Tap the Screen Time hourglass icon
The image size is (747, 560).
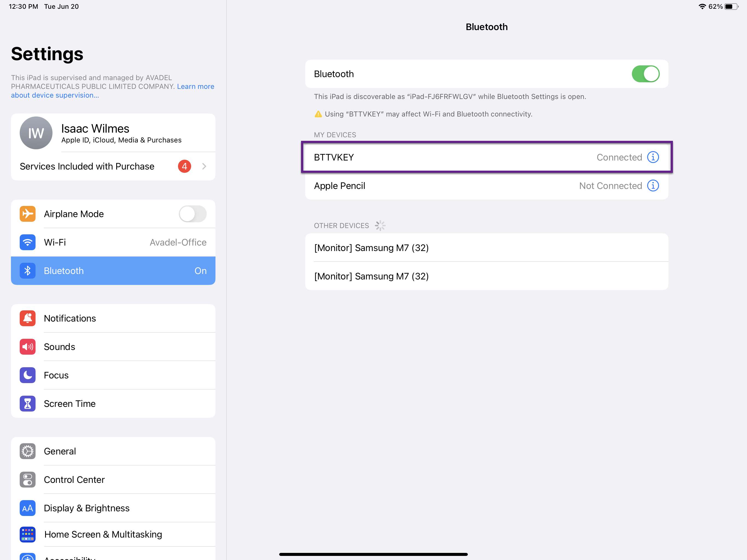pyautogui.click(x=27, y=403)
